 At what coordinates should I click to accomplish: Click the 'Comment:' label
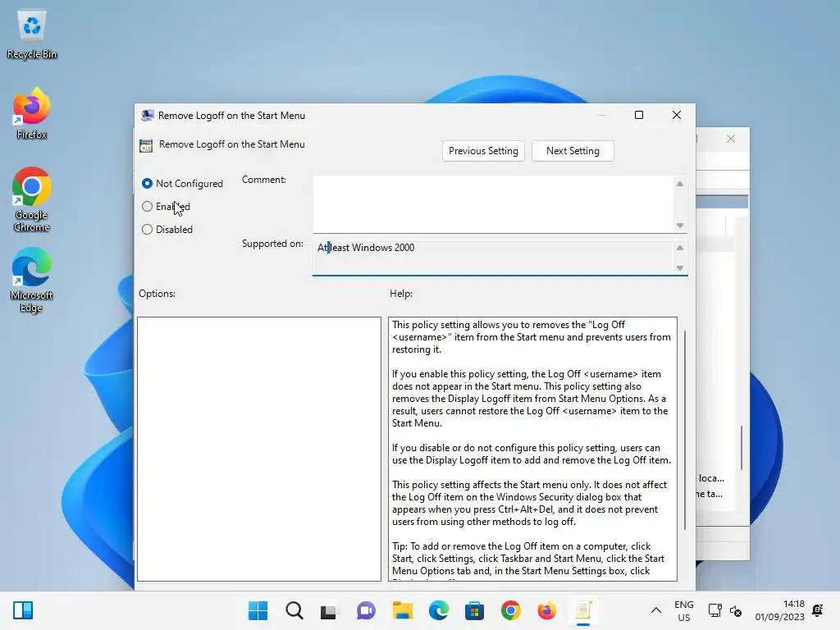click(x=264, y=180)
